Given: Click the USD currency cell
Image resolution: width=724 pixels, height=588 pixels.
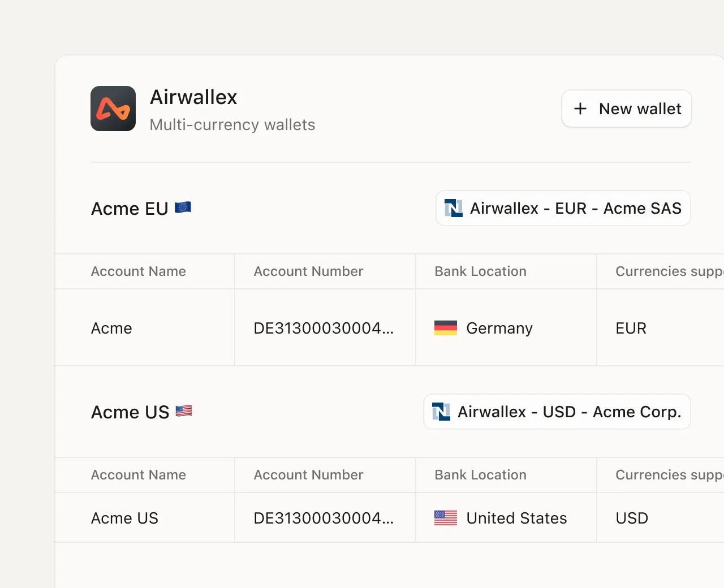Looking at the screenshot, I should coord(632,518).
